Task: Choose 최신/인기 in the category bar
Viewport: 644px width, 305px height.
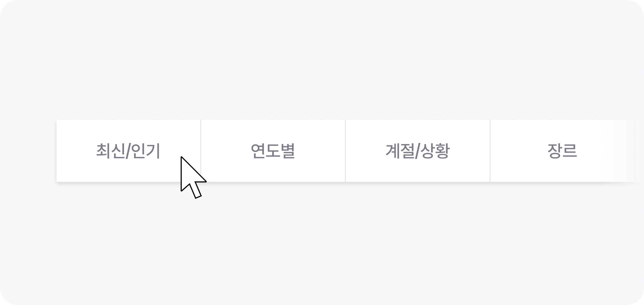Action: coord(128,151)
